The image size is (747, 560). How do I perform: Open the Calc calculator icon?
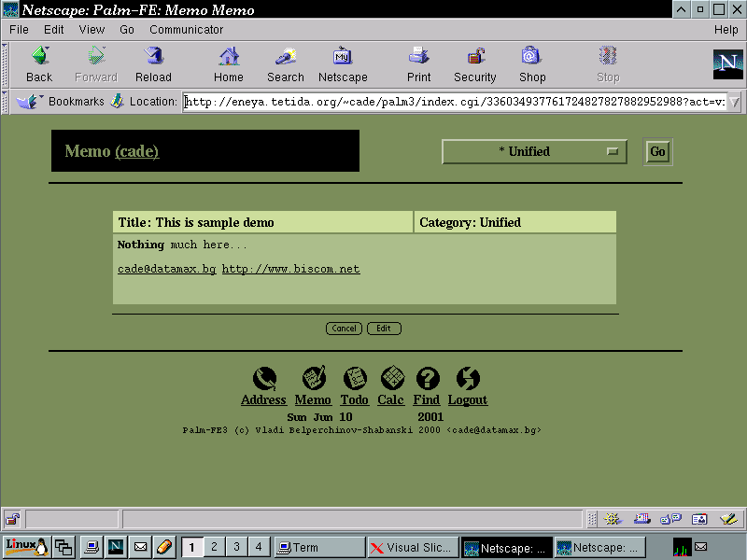point(391,378)
